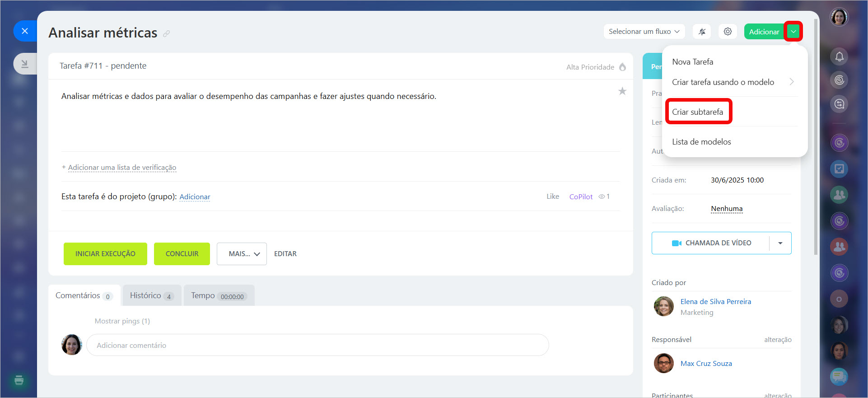Click alteração next to Responsável
This screenshot has width=868, height=398.
[778, 340]
